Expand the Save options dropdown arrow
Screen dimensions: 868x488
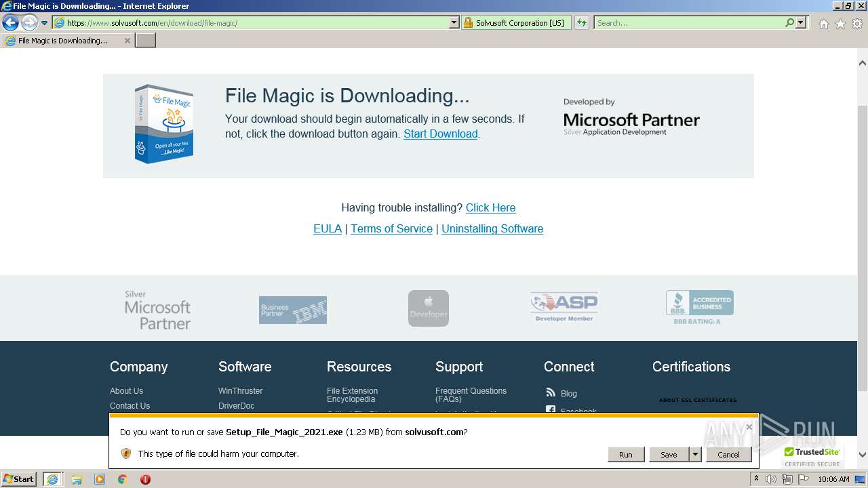click(695, 455)
